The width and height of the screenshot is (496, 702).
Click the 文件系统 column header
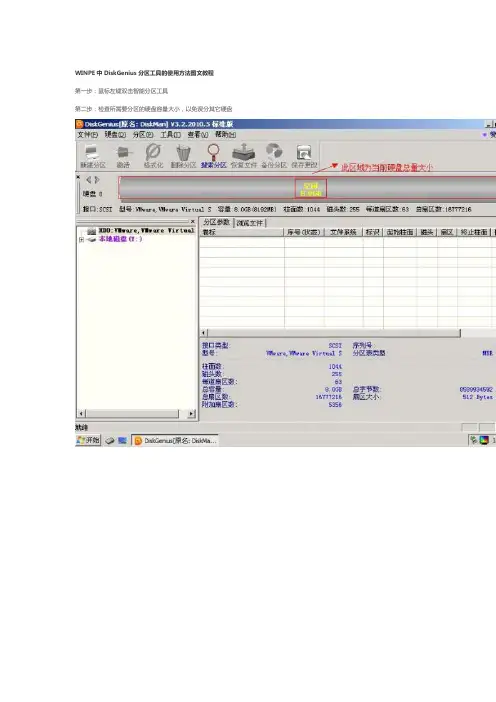click(343, 232)
